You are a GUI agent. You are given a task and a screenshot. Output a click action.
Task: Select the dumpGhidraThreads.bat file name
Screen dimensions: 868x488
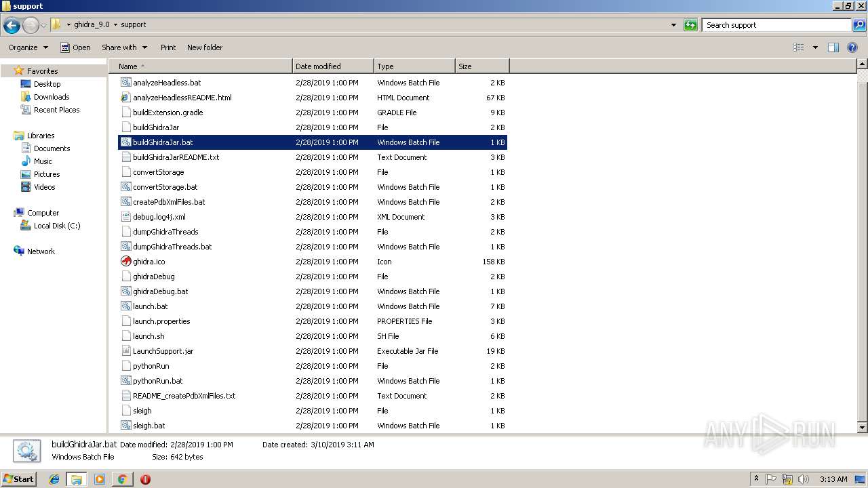172,247
